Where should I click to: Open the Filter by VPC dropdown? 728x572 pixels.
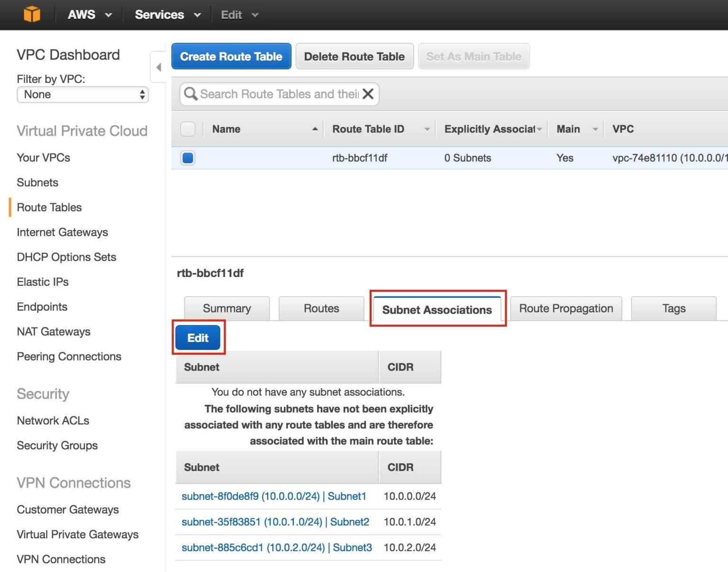pos(83,94)
